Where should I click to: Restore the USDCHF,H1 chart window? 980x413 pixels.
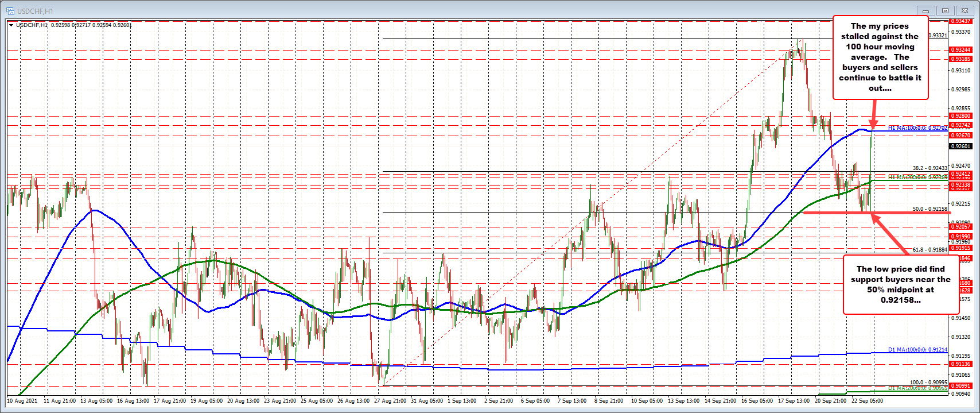point(945,10)
